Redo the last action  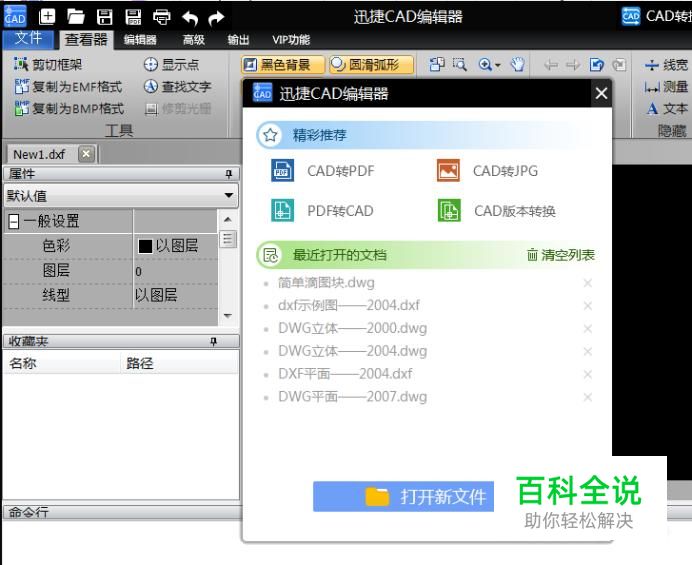(216, 18)
